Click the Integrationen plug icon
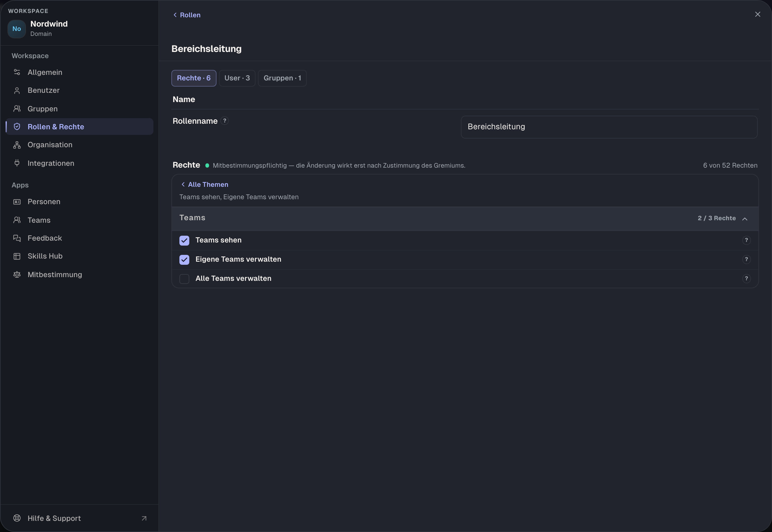The height and width of the screenshot is (532, 772). tap(17, 163)
